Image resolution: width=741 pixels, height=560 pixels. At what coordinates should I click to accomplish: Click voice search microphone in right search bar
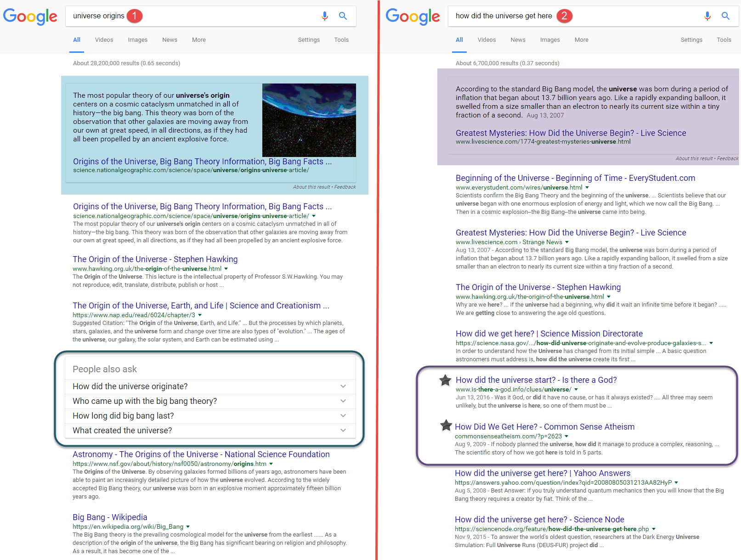pos(707,16)
